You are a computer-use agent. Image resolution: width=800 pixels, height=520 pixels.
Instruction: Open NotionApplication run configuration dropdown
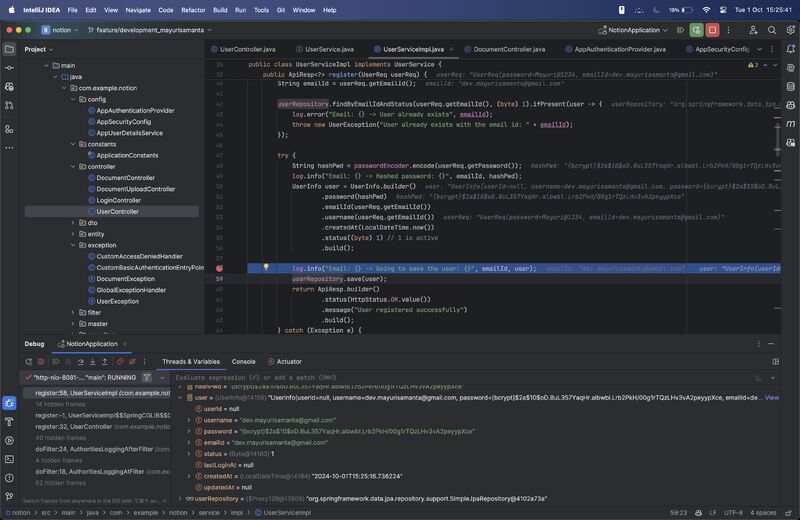click(x=633, y=30)
